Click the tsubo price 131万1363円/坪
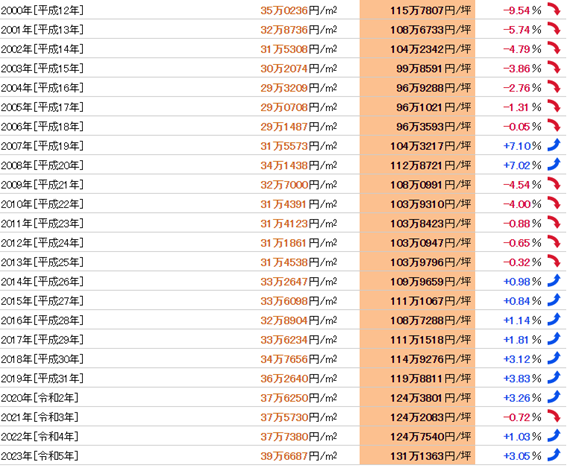This screenshot has height=471, width=567. [431, 456]
